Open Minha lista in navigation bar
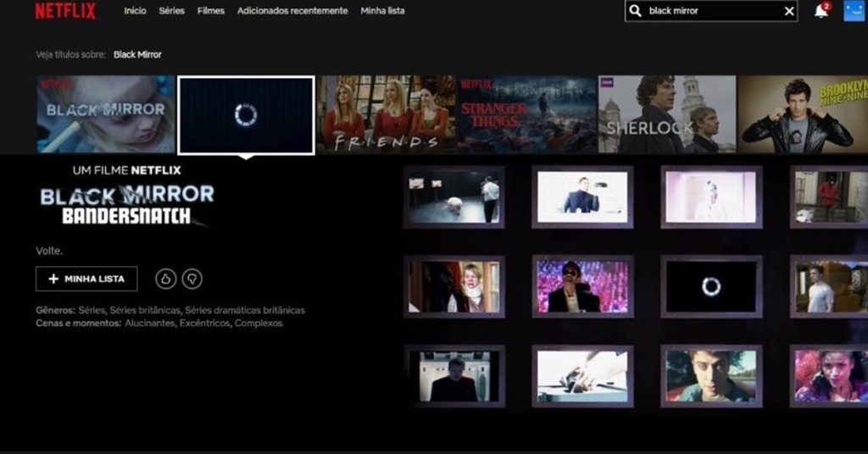 pyautogui.click(x=382, y=10)
